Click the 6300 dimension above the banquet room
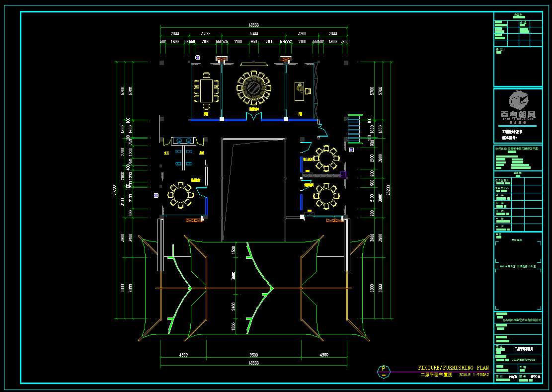Viewport: 552px width, 392px height. [x=254, y=33]
